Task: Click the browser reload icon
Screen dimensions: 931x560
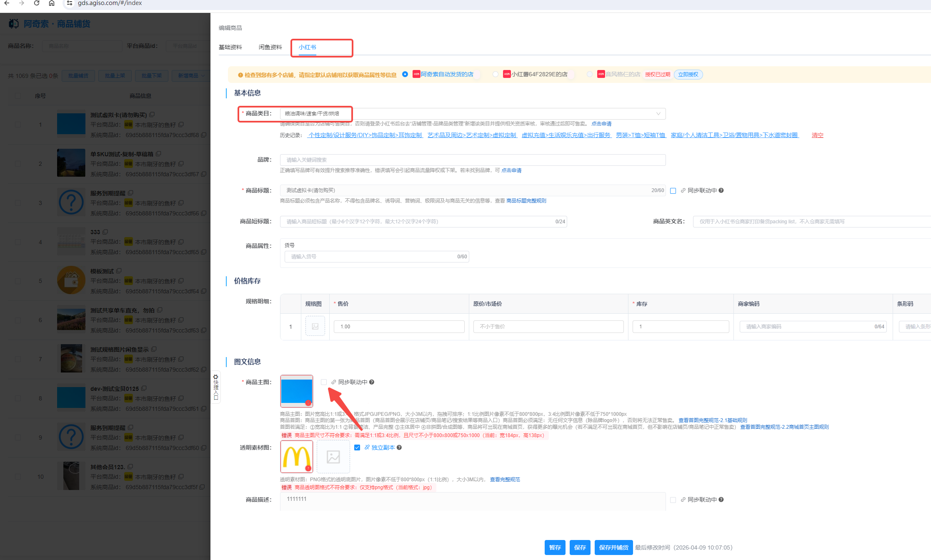Action: 37,3
